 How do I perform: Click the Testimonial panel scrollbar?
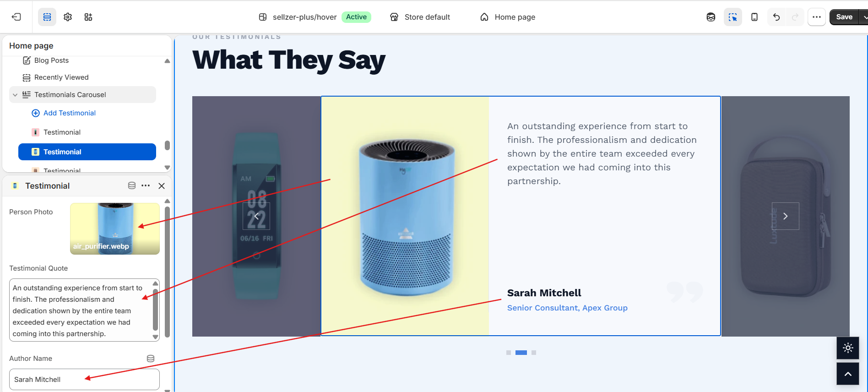(167, 272)
